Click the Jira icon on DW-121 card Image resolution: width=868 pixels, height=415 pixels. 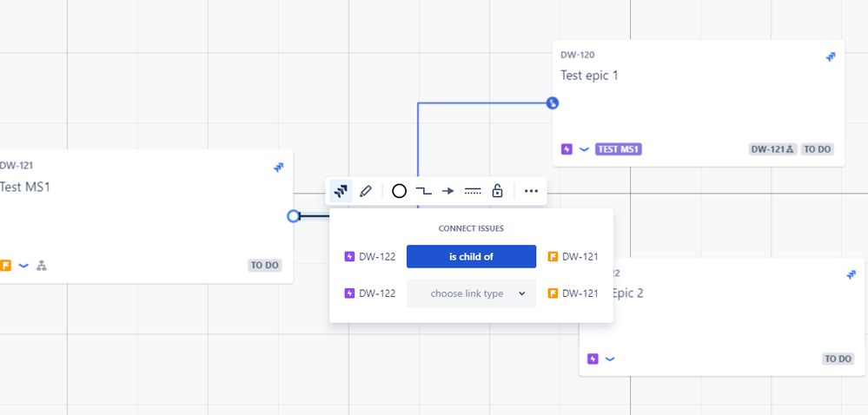[279, 167]
